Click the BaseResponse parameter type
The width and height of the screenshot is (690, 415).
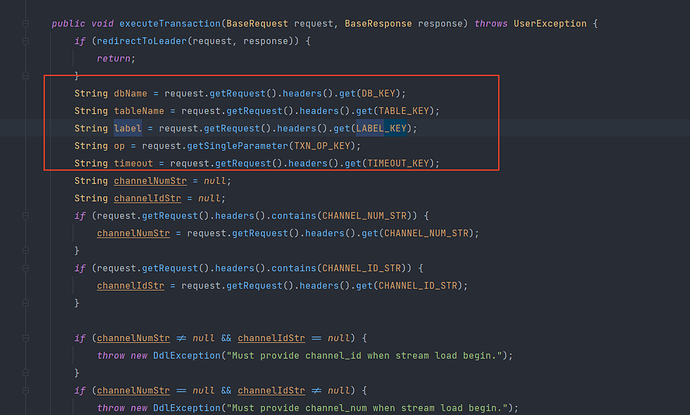[376, 23]
